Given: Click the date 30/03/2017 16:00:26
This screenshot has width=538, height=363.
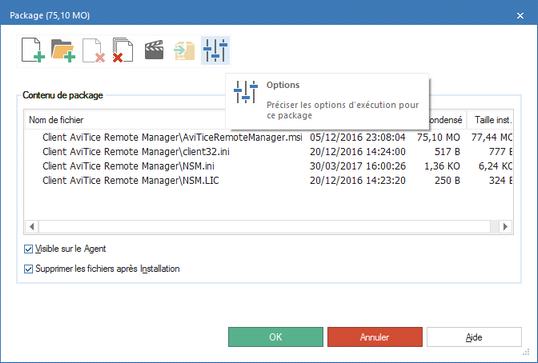Looking at the screenshot, I should click(x=358, y=166).
